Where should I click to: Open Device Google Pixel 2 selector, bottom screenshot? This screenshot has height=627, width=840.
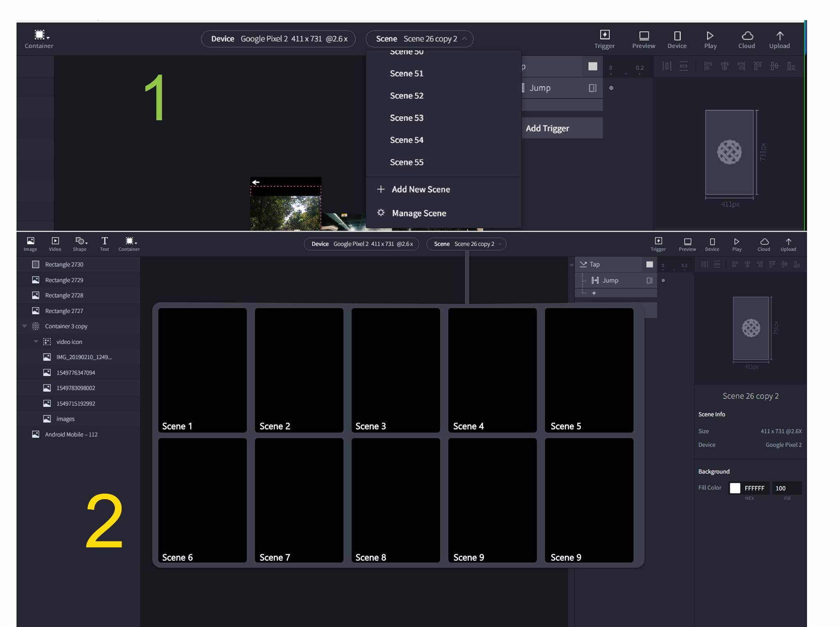point(361,244)
